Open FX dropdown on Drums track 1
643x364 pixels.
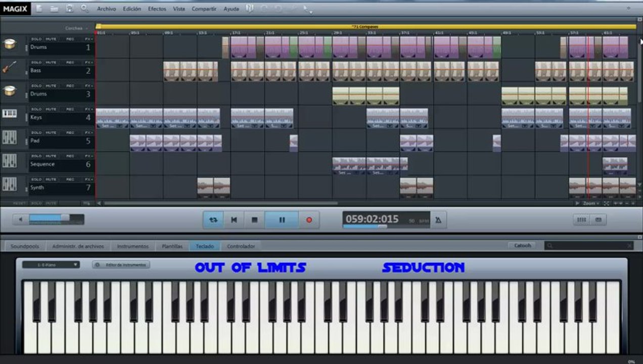(x=88, y=39)
